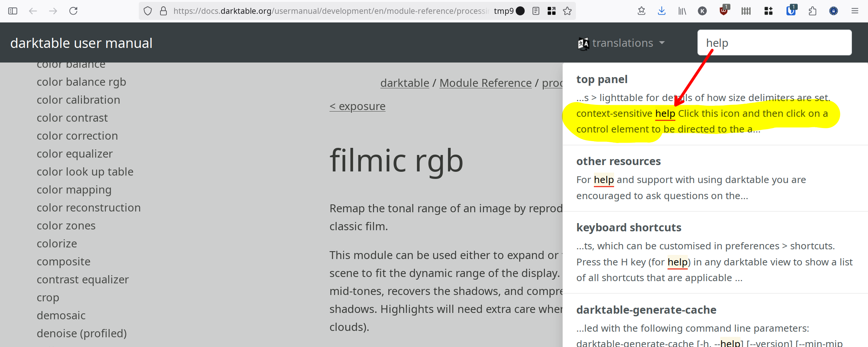Go to previous page "< exposure"
The height and width of the screenshot is (347, 868).
pyautogui.click(x=357, y=106)
